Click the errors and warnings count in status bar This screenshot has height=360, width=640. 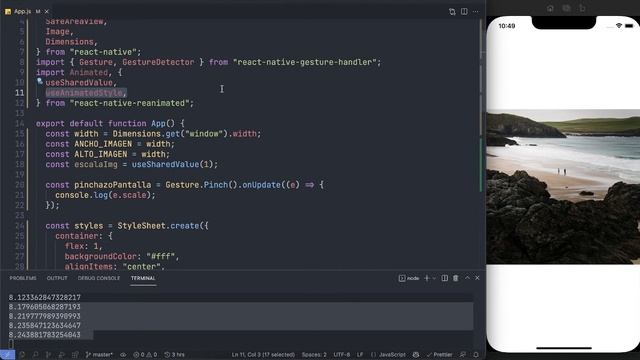[145, 355]
